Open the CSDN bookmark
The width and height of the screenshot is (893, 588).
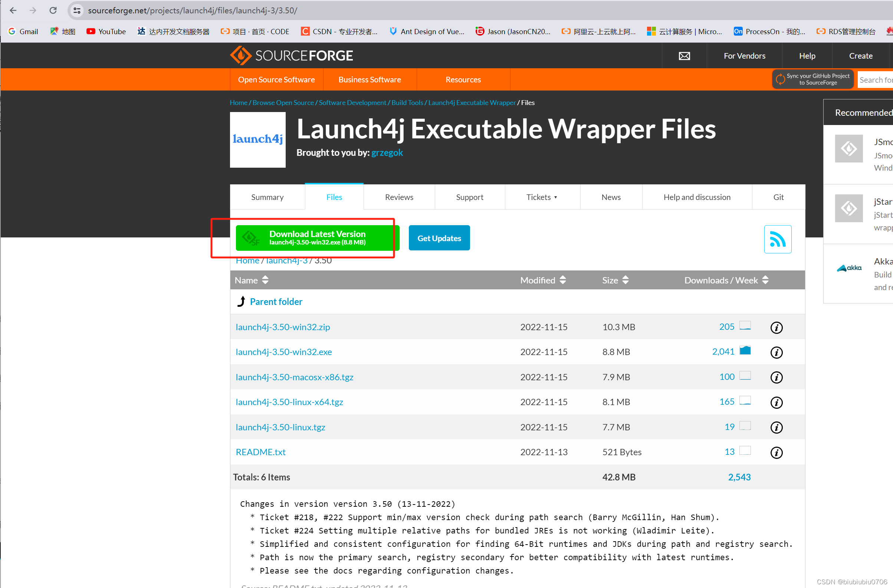tap(339, 32)
